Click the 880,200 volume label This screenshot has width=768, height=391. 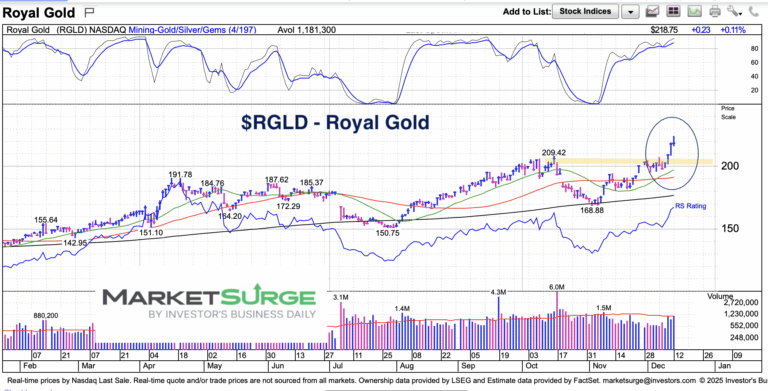[46, 316]
